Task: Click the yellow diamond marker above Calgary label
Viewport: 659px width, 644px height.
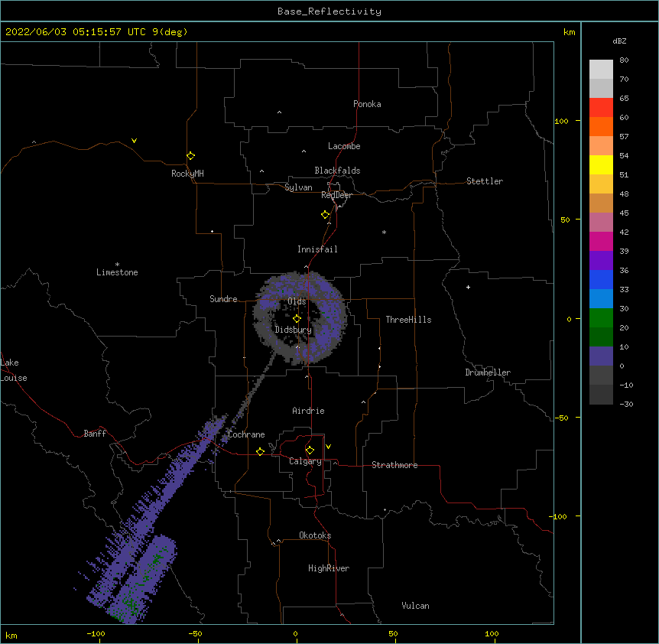Action: [310, 450]
